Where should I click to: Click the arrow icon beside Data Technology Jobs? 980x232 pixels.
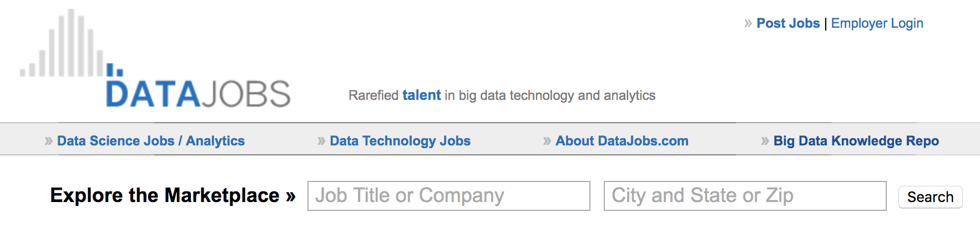pyautogui.click(x=321, y=141)
